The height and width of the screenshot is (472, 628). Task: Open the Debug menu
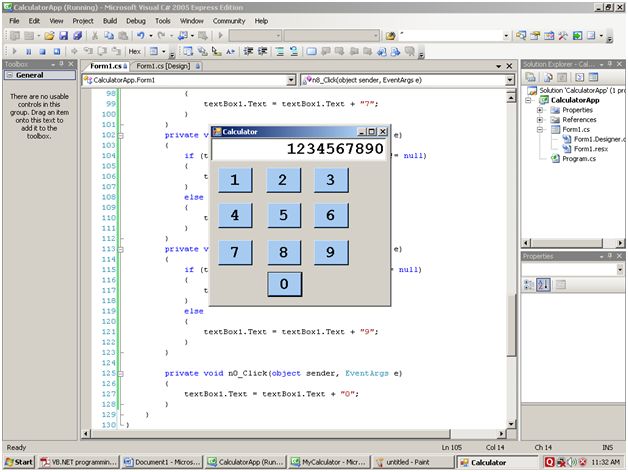tap(135, 20)
